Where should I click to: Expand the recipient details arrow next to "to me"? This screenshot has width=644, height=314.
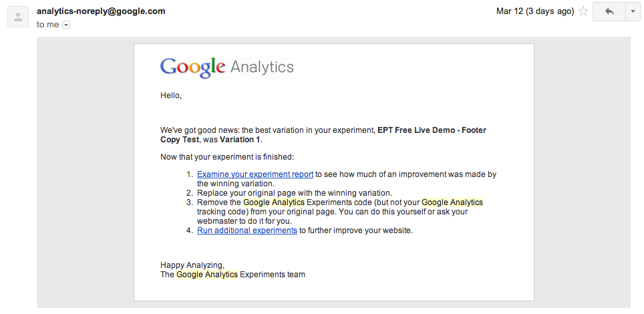click(66, 25)
